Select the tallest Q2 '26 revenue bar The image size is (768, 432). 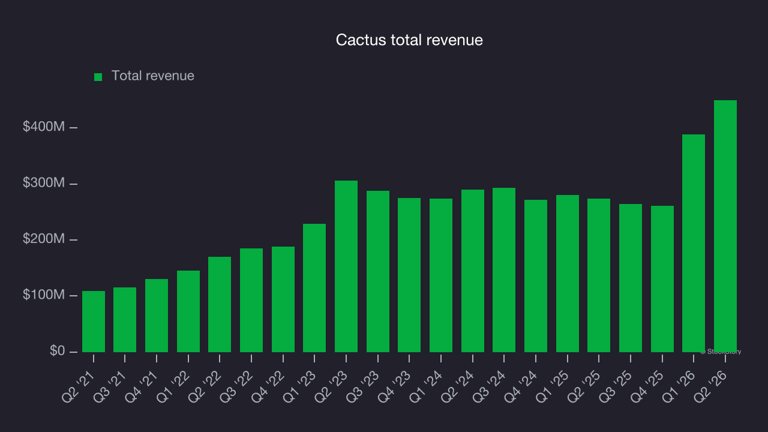[725, 226]
